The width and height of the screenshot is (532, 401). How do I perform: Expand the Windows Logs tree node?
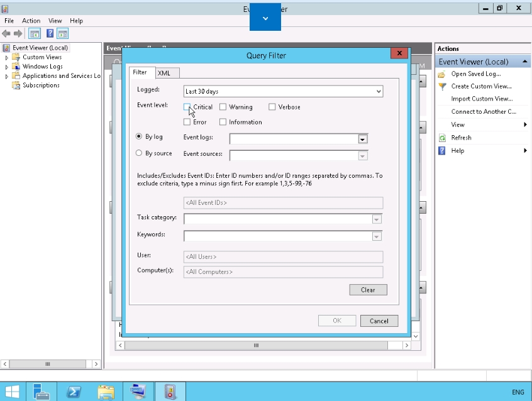[7, 67]
